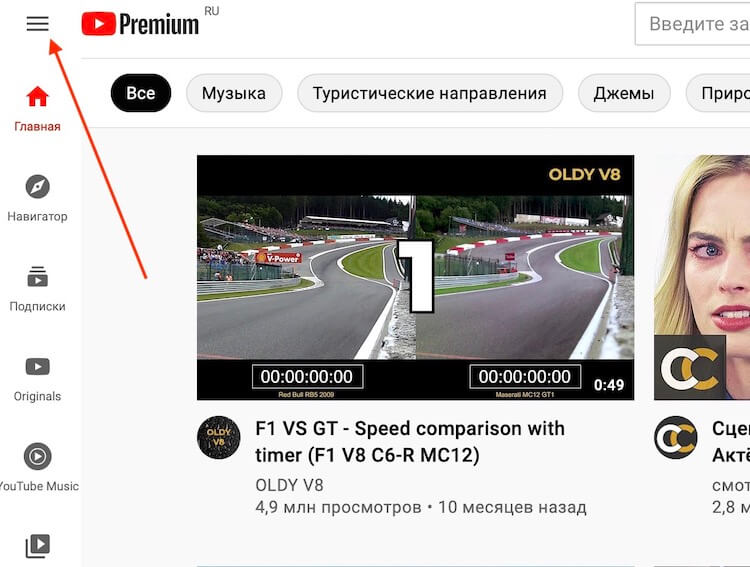This screenshot has width=750, height=567.
Task: Open F1 VS GT video thumbnail
Action: (415, 278)
